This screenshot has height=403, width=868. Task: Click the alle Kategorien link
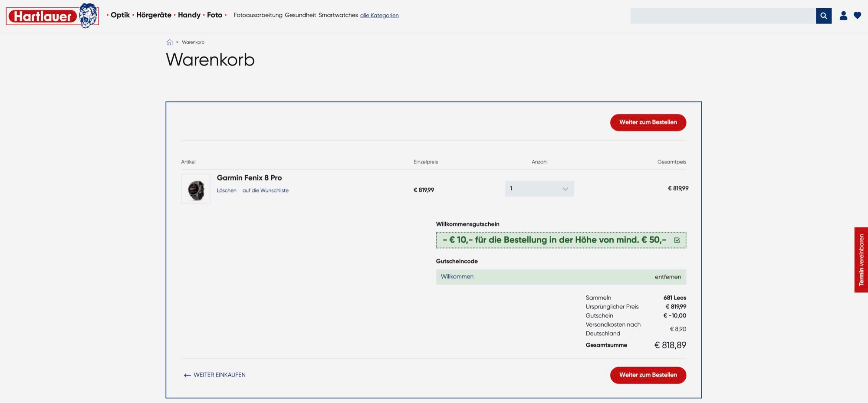pos(379,16)
